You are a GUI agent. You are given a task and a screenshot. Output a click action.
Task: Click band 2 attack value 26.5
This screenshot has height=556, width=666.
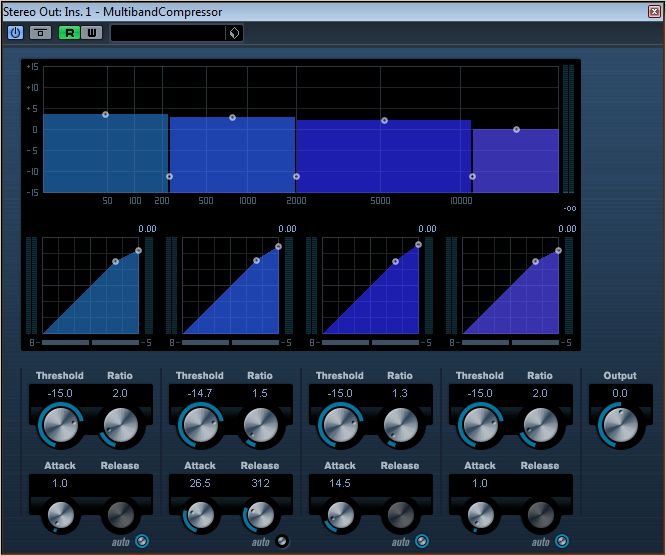click(x=200, y=483)
